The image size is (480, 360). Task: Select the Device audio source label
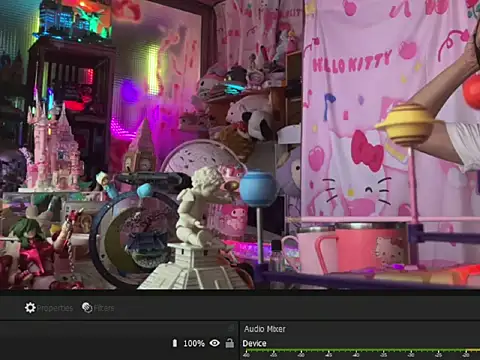tap(254, 343)
